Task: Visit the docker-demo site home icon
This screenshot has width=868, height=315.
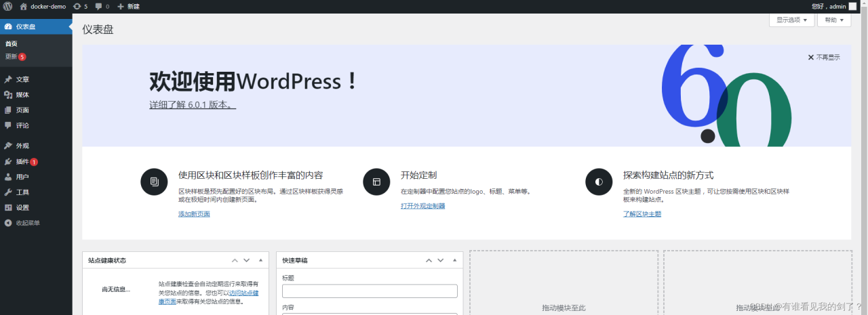Action: tap(24, 6)
